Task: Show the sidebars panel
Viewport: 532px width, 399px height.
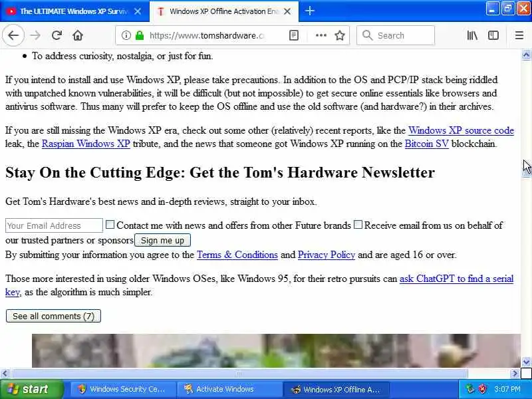Action: 493,35
